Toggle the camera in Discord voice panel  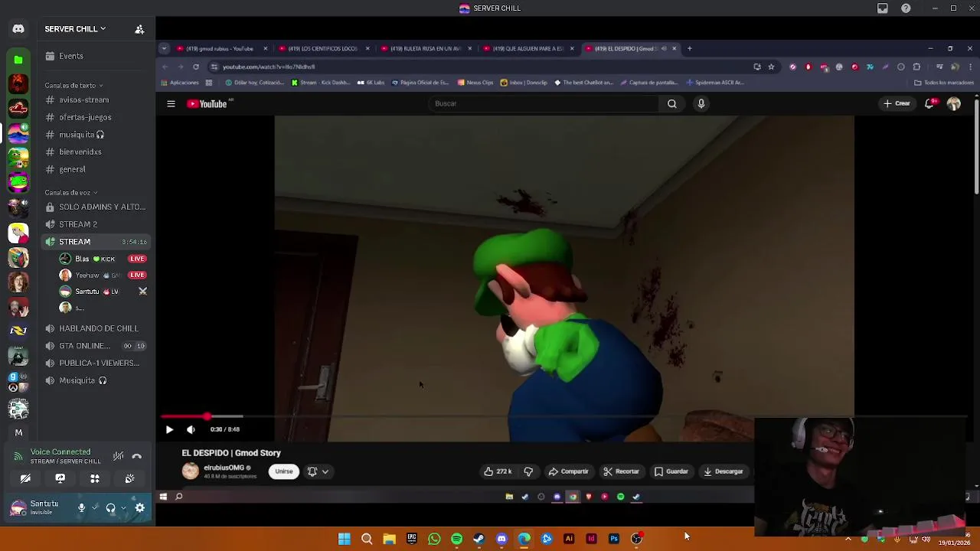point(25,479)
